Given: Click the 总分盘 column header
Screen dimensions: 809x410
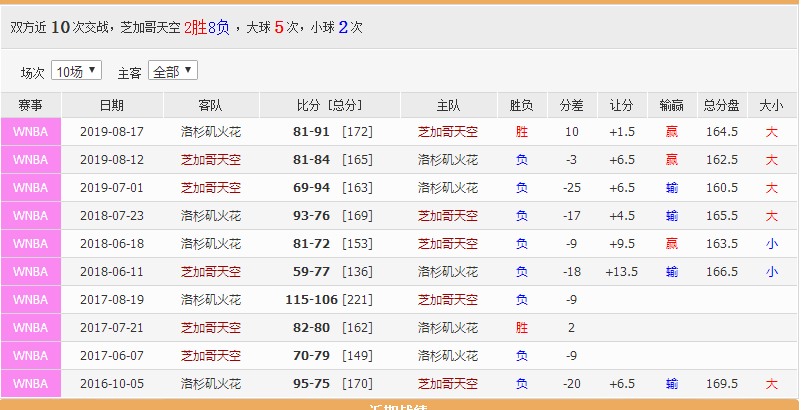Looking at the screenshot, I should [x=722, y=105].
